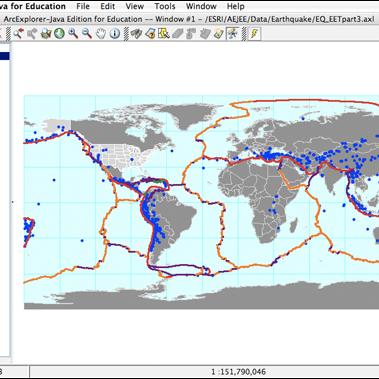Open the application menu ending 'for Education'
379x379 pixels.
pyautogui.click(x=33, y=6)
